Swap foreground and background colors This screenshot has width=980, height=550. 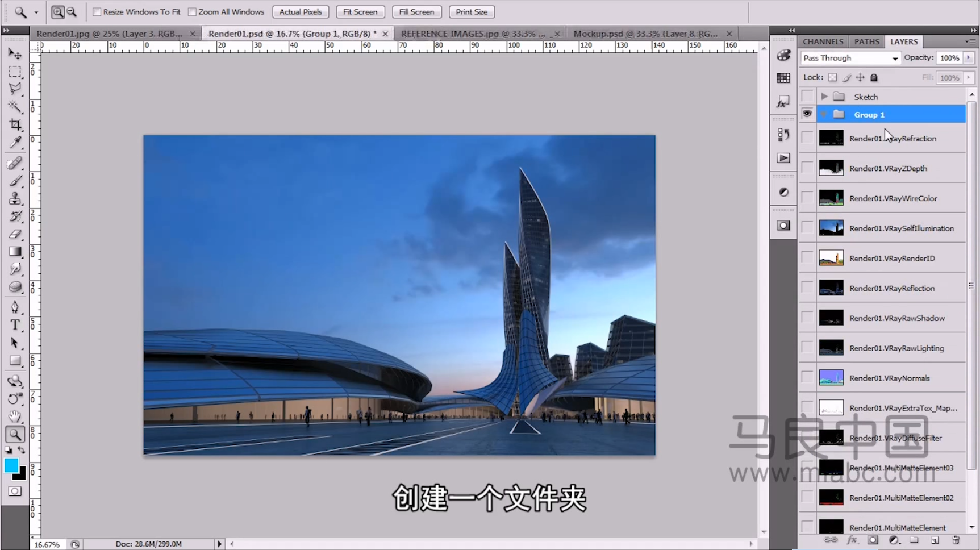pyautogui.click(x=22, y=450)
